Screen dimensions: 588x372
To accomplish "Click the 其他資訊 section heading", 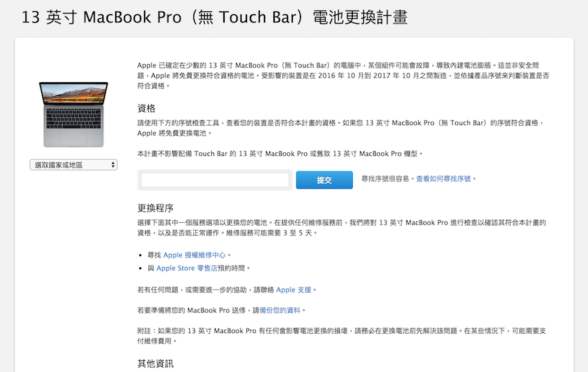I will pos(155,363).
